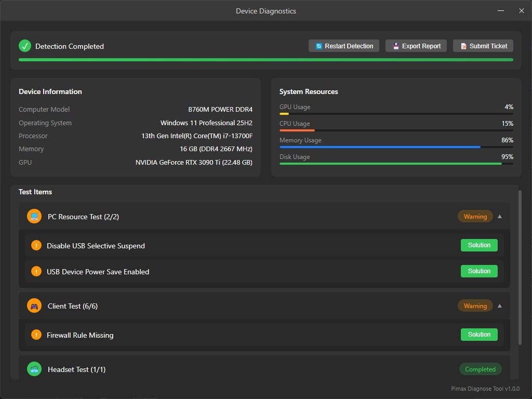Click the PC Resource Test computer icon
This screenshot has height=399, width=532.
tap(34, 217)
